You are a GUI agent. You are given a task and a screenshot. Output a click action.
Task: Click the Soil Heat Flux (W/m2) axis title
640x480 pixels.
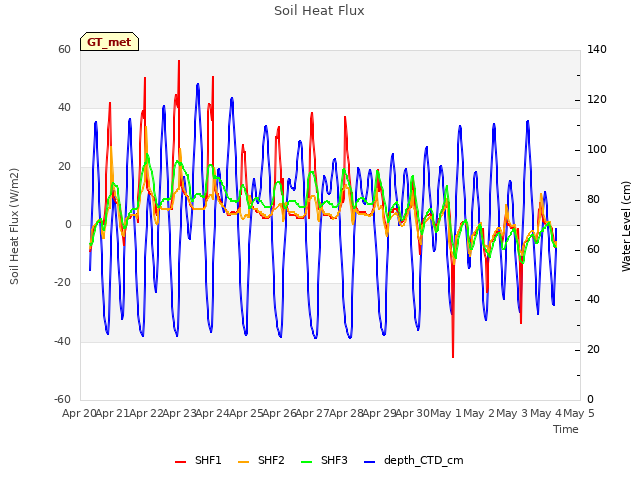point(14,226)
